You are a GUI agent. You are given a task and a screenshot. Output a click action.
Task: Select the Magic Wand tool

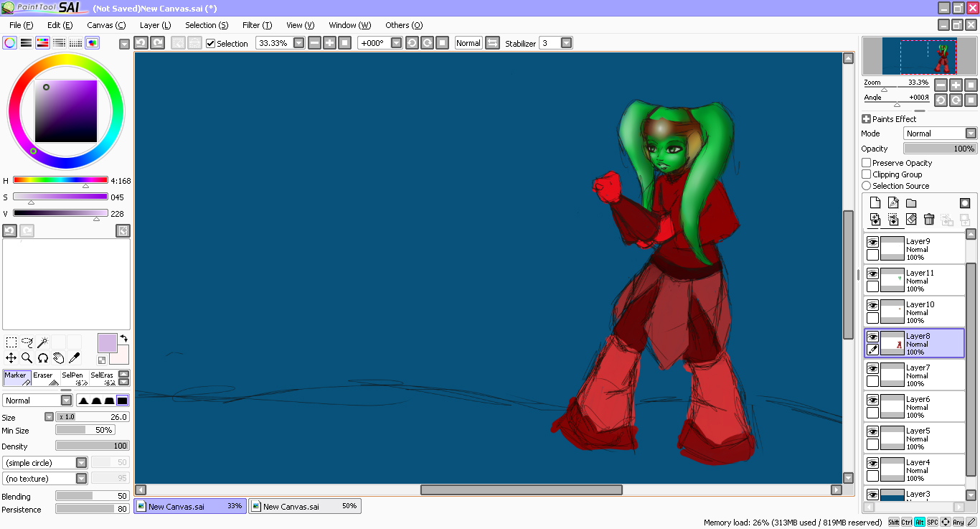click(42, 342)
